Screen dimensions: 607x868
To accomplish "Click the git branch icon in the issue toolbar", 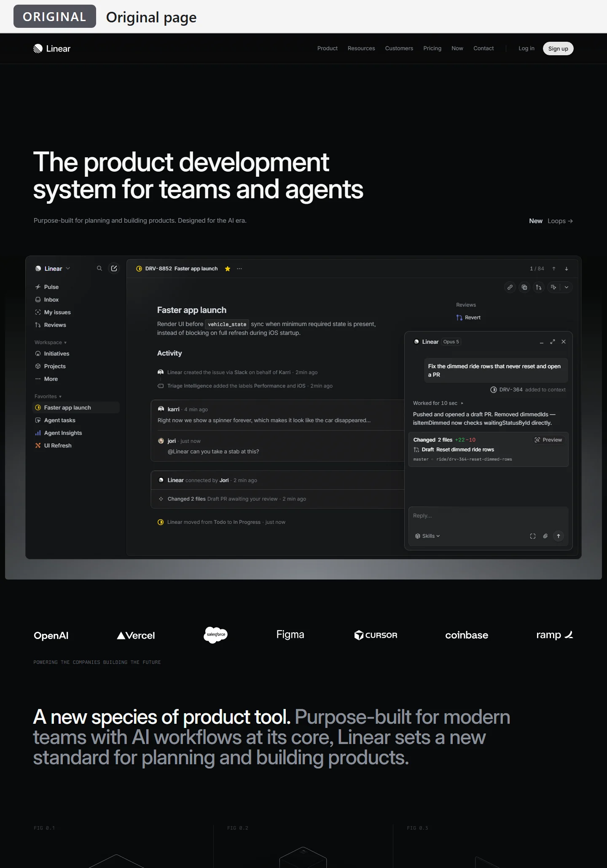I will [539, 287].
